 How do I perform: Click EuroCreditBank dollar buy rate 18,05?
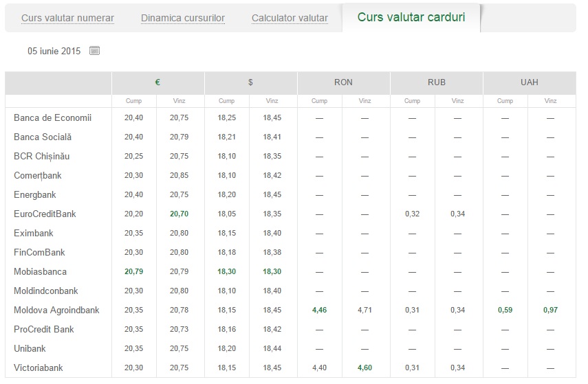[x=226, y=214]
